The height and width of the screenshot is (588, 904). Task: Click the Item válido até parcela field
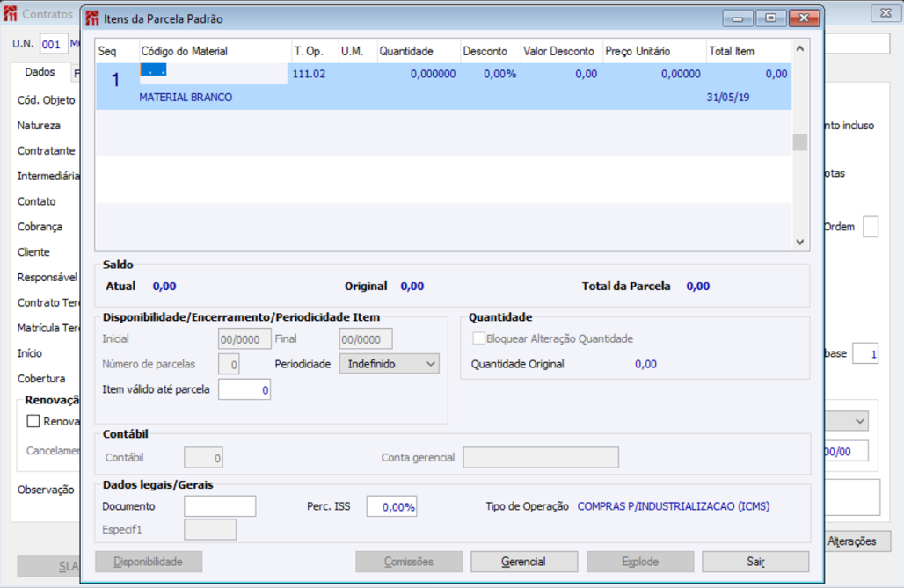(244, 389)
